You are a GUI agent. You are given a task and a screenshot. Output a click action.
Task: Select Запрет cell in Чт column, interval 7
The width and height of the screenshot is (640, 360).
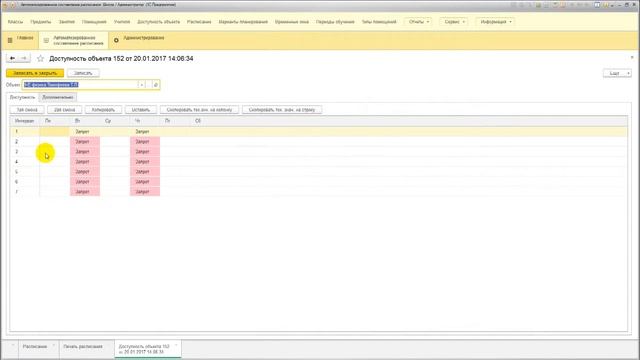pos(145,192)
